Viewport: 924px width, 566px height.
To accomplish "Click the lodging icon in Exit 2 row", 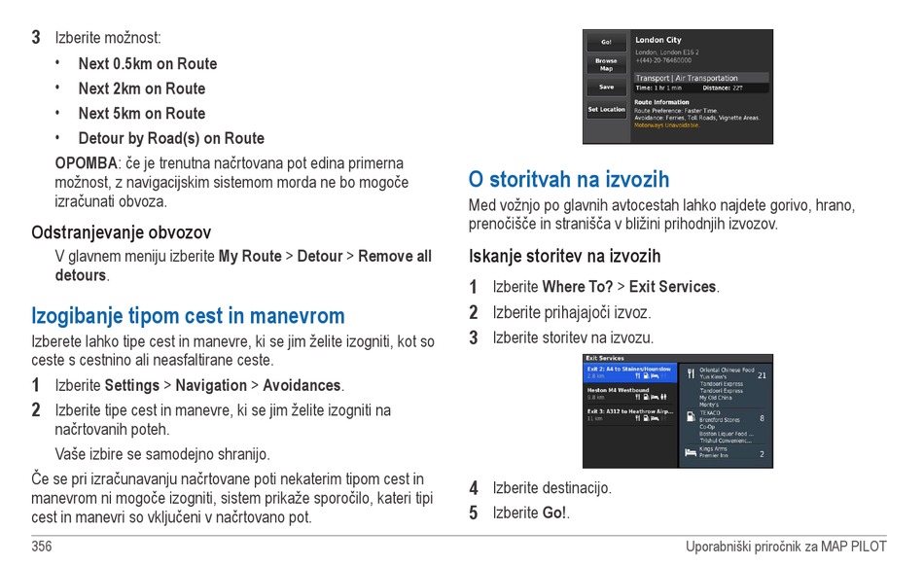I will tap(655, 375).
